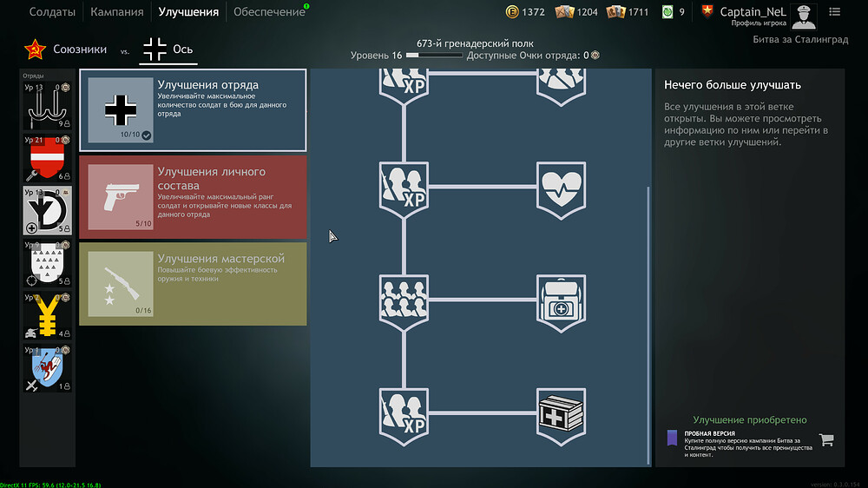This screenshot has height=488, width=868.
Task: Open Captain_NeL player profile
Action: (753, 11)
